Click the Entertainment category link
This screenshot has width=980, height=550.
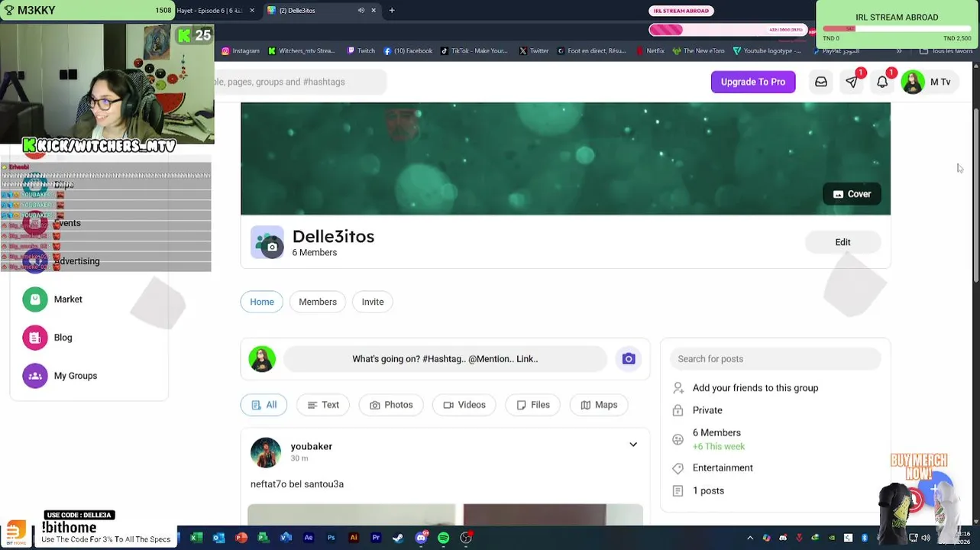(x=723, y=467)
